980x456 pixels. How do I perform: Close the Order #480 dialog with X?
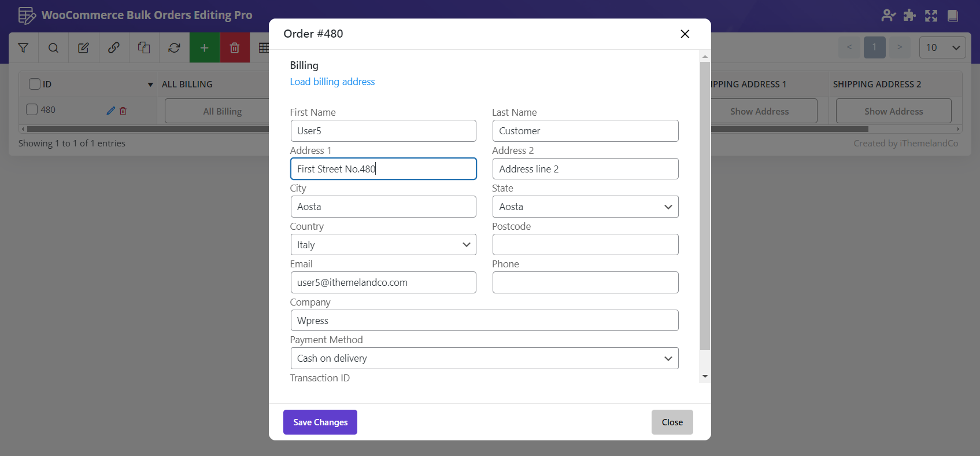click(685, 34)
